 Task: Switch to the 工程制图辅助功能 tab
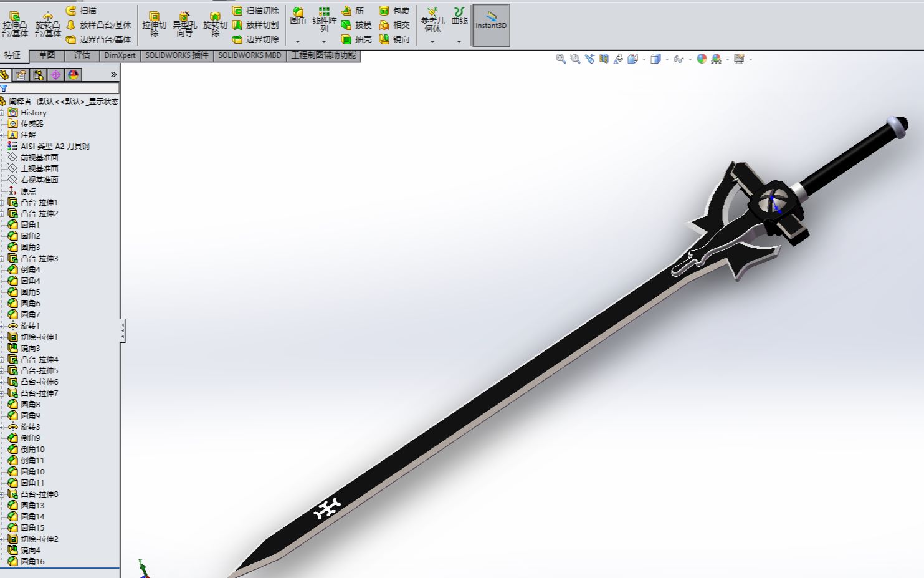(323, 55)
